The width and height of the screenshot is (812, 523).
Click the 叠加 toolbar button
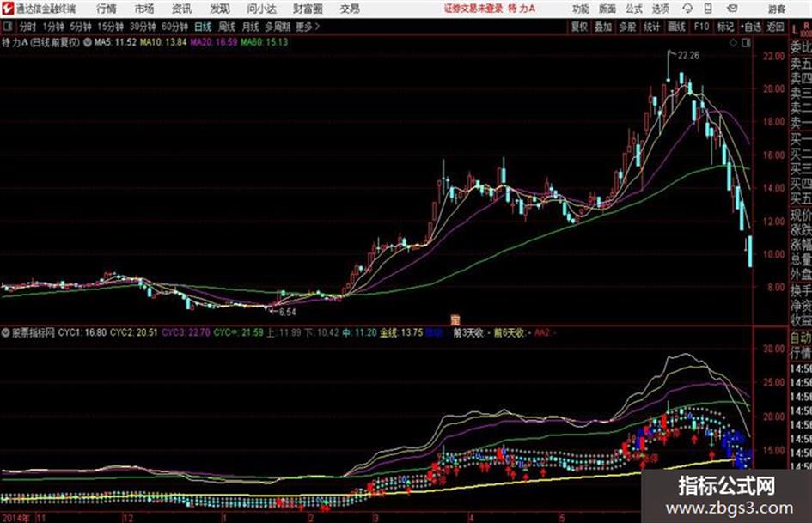tap(603, 27)
